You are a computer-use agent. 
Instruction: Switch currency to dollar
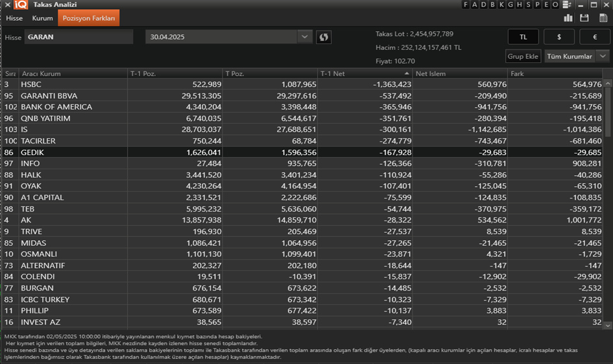(x=559, y=37)
